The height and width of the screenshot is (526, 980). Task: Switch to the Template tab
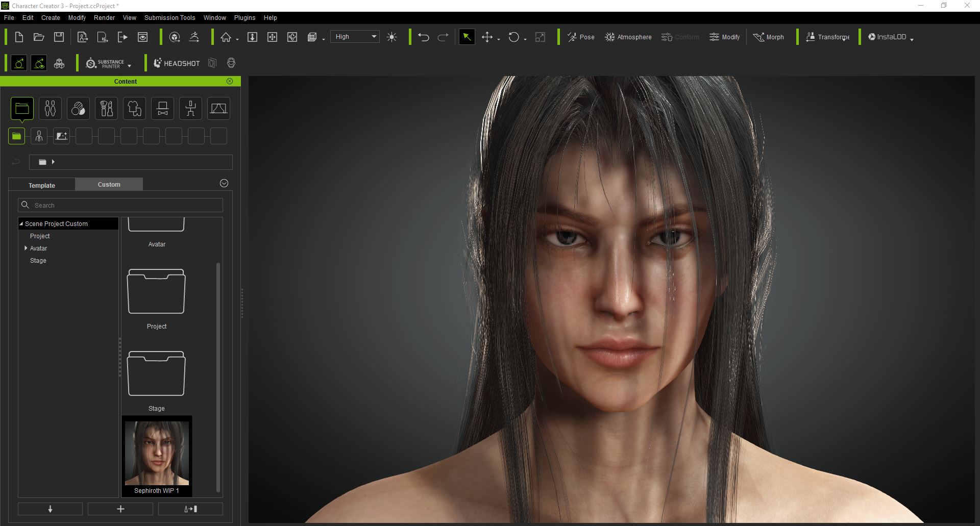[x=42, y=185]
